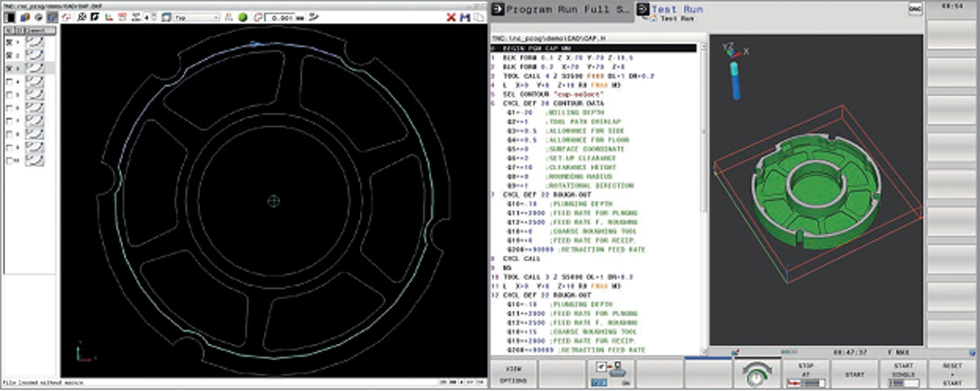Click the stepper arrows beside number 4
This screenshot has width=980, height=391.
tap(155, 17)
